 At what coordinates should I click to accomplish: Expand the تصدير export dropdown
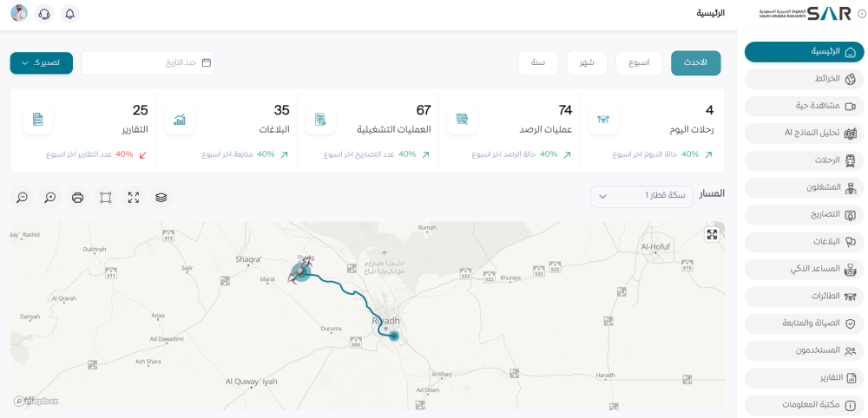[x=41, y=63]
